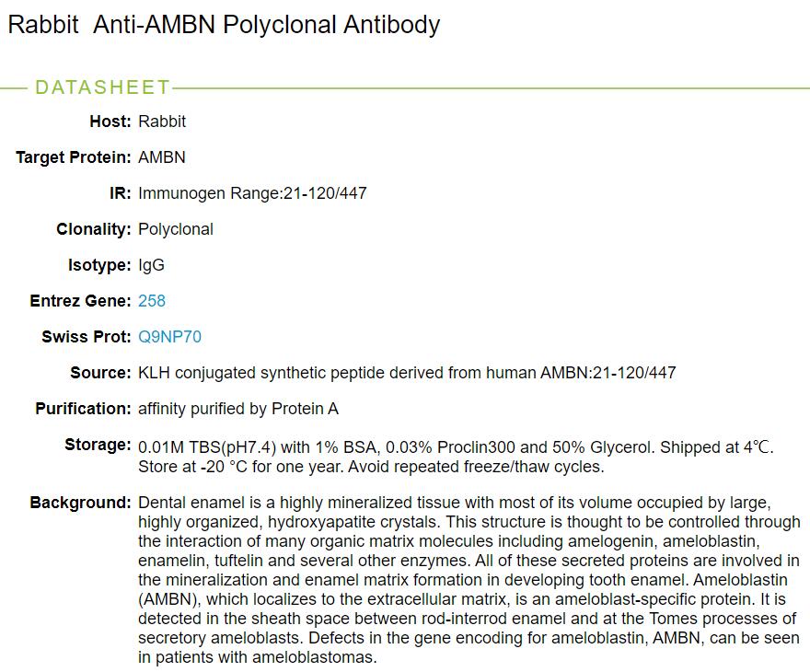Select the Target Protein value 'AMBN'
This screenshot has width=810, height=672.
(162, 157)
